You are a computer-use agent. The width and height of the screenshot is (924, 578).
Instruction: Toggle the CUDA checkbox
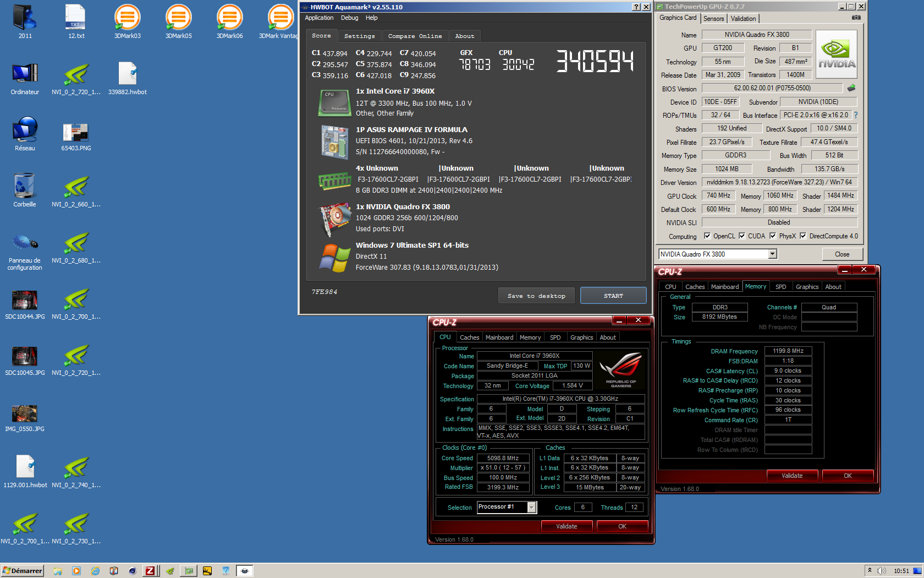(742, 236)
